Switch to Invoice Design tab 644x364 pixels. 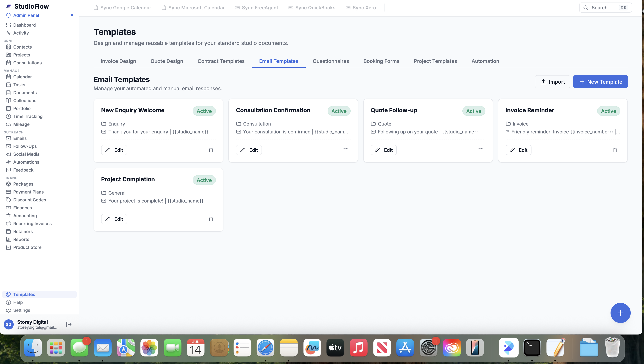tap(118, 61)
